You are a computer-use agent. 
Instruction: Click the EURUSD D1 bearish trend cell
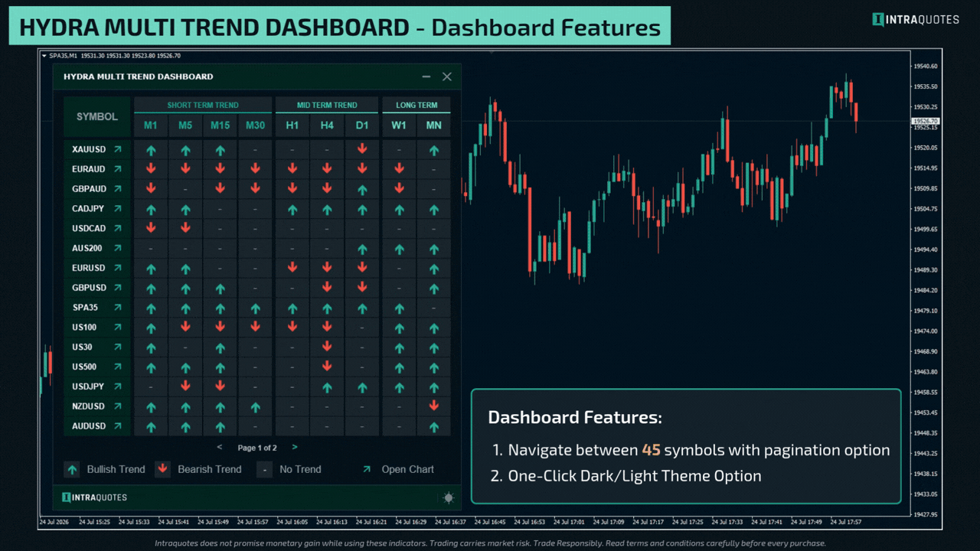click(362, 268)
